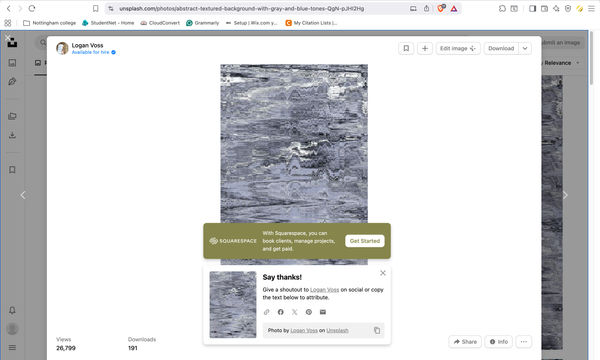Screen dimensions: 600x360
Task: Open Nottingham college bookmark folder
Action: [49, 23]
